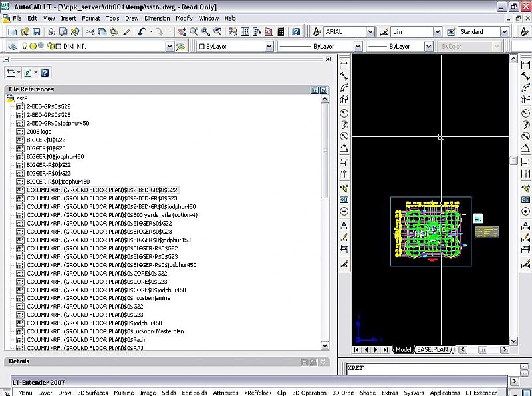
Task: Click the Help icon in the File References panel
Action: (x=45, y=73)
